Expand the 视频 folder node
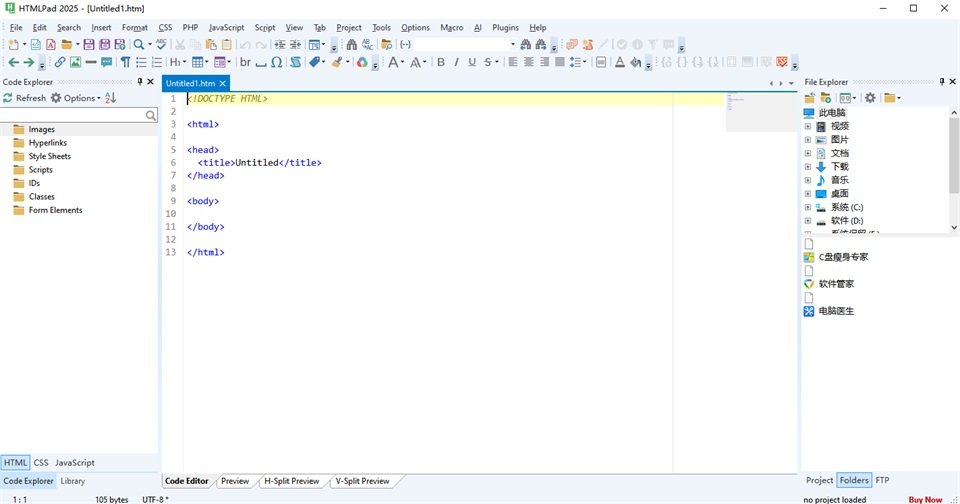This screenshot has height=504, width=960. (x=808, y=126)
